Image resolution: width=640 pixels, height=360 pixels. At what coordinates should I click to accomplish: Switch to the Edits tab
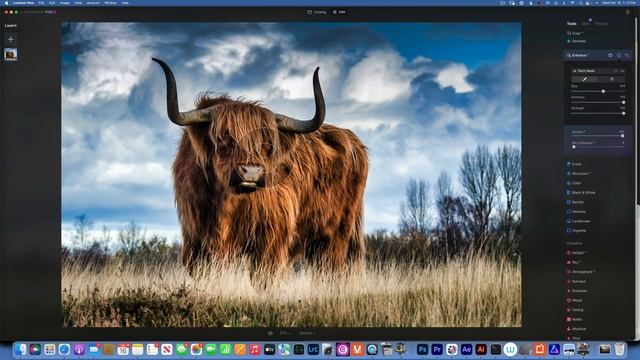(x=585, y=24)
